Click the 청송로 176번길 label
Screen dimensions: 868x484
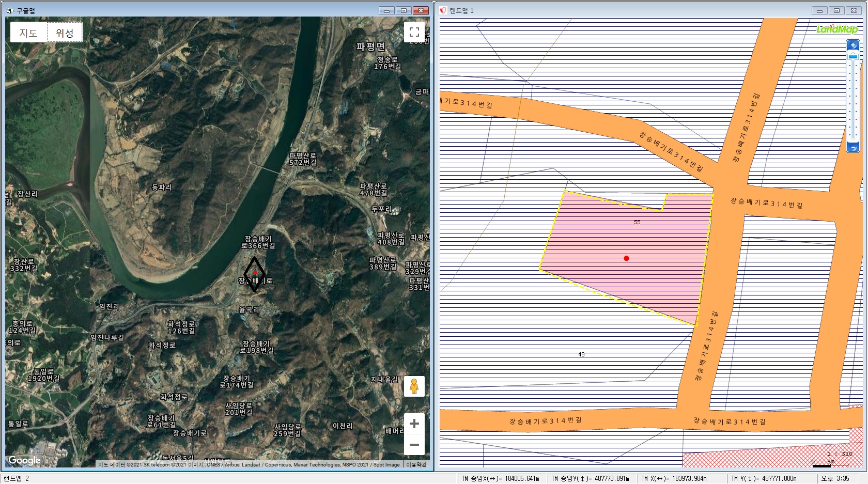[x=388, y=63]
